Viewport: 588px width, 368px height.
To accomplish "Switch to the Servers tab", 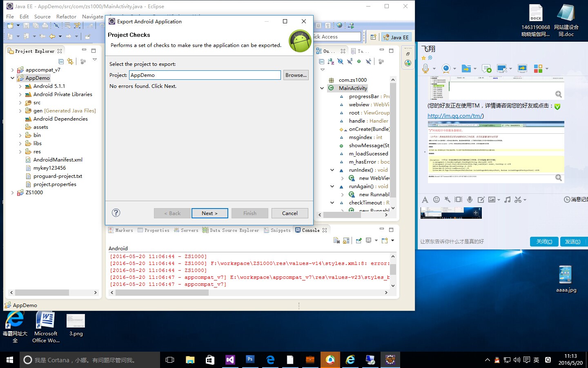I will click(186, 230).
